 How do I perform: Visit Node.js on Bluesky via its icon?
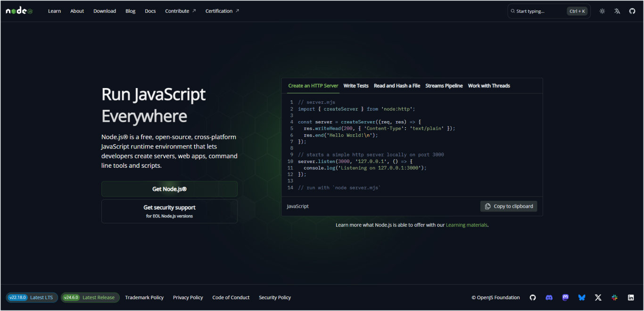pos(582,297)
